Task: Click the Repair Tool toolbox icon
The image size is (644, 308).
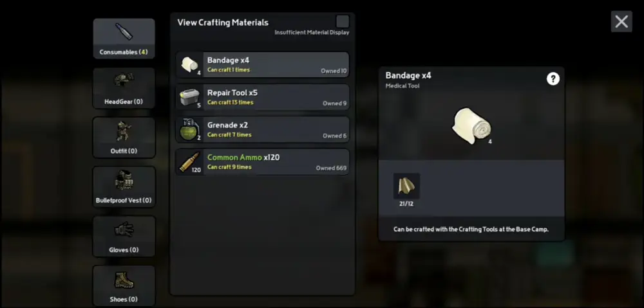Action: 189,97
